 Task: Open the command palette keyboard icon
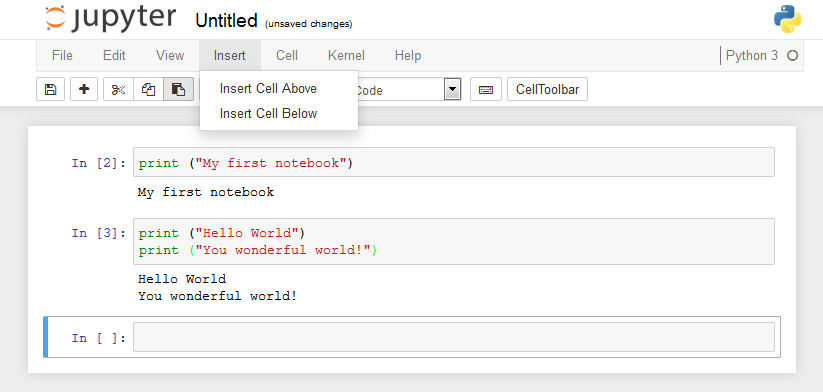(486, 90)
